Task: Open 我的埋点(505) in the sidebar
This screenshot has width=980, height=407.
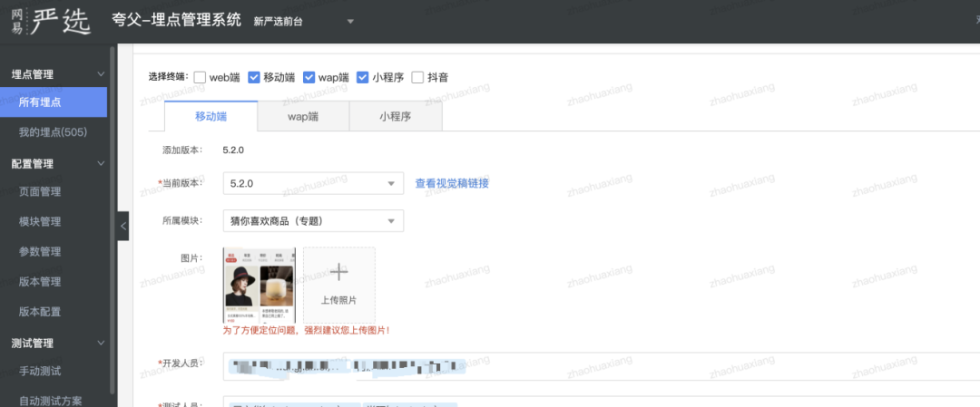Action: coord(54,132)
